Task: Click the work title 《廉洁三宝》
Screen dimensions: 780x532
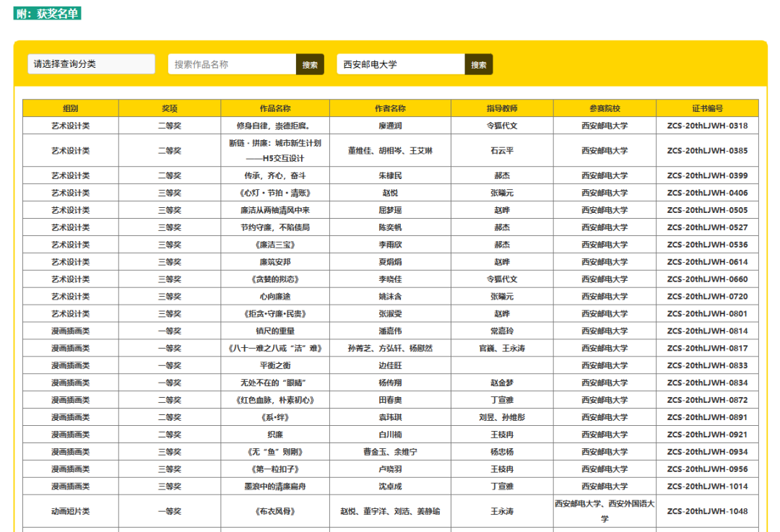Action: pos(275,245)
